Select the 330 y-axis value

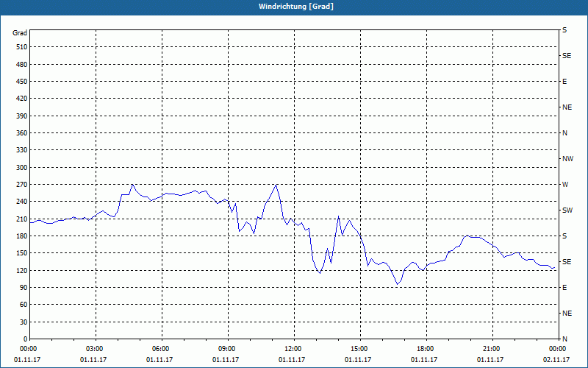tap(22, 150)
